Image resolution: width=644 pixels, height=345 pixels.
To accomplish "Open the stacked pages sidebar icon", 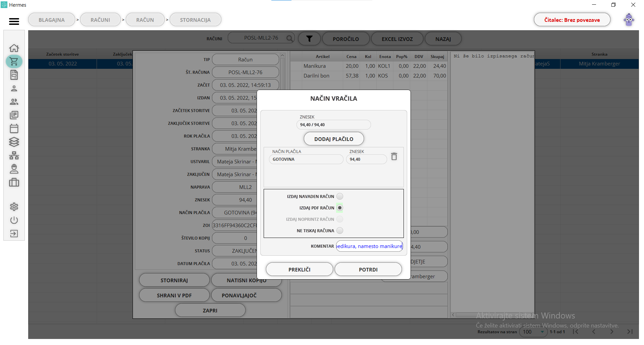I will (14, 115).
